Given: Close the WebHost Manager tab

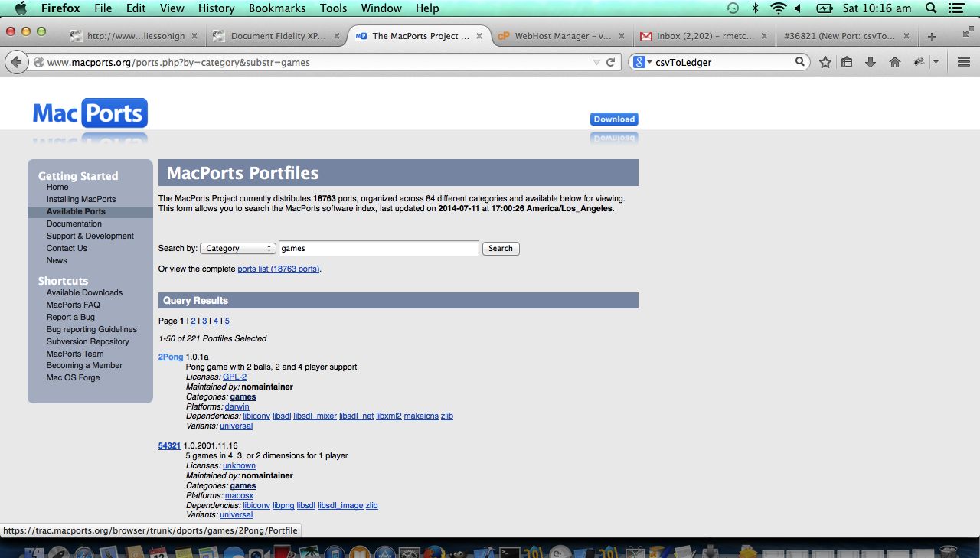Looking at the screenshot, I should point(622,36).
